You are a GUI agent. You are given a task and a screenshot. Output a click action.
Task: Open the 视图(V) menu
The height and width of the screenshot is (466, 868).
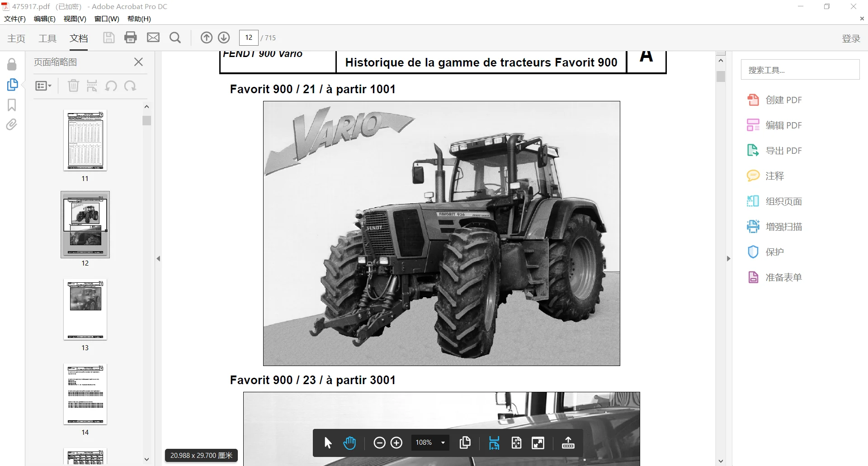(x=75, y=19)
